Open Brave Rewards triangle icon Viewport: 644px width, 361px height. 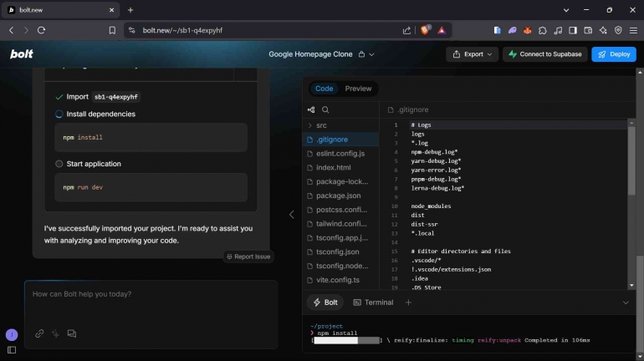(x=442, y=30)
